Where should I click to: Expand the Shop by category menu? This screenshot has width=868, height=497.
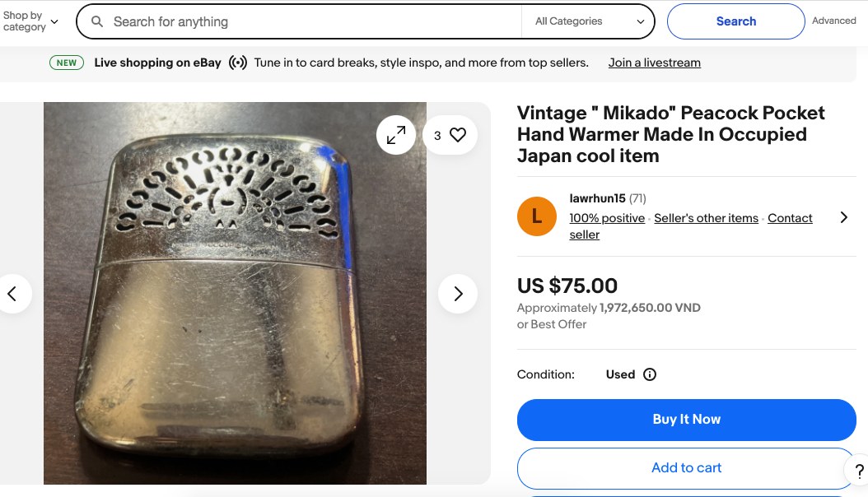30,21
